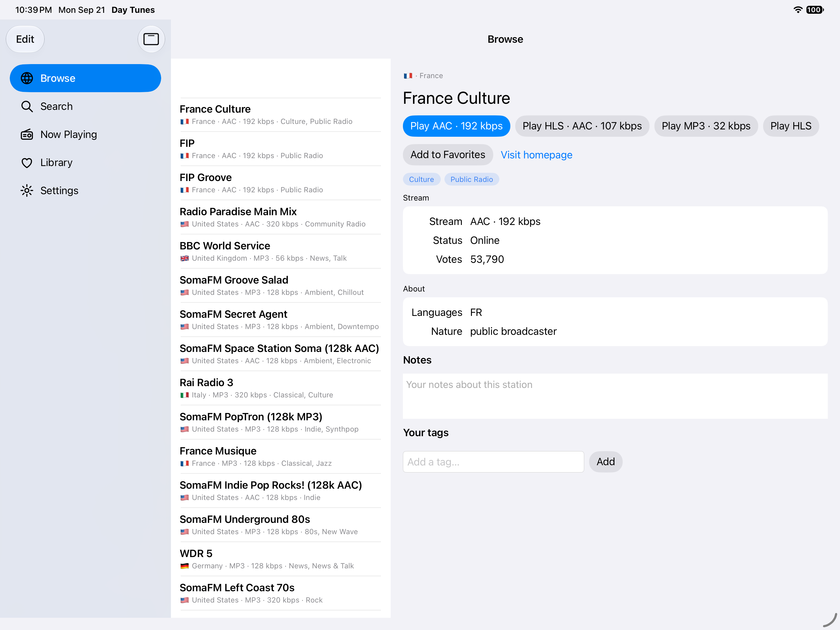Open SomaFM PopTron station
Viewport: 840px width, 630px height.
pos(280,422)
